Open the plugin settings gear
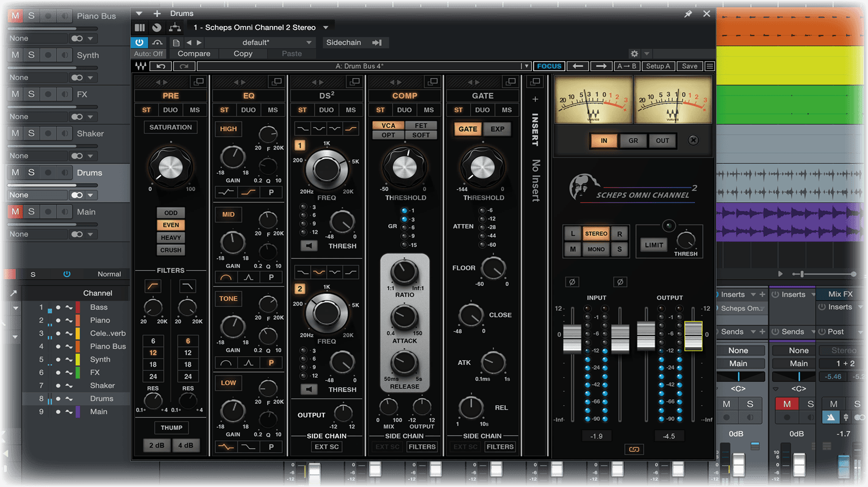The width and height of the screenshot is (868, 487). [x=634, y=54]
